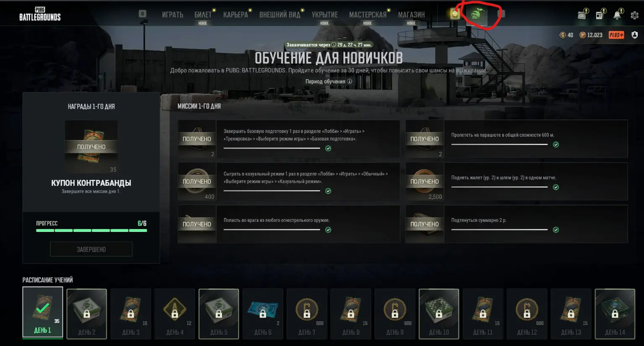Viewport: 644px width, 346px height.
Task: Select ДЕНЬ 7 locked coin reward
Action: (x=307, y=314)
